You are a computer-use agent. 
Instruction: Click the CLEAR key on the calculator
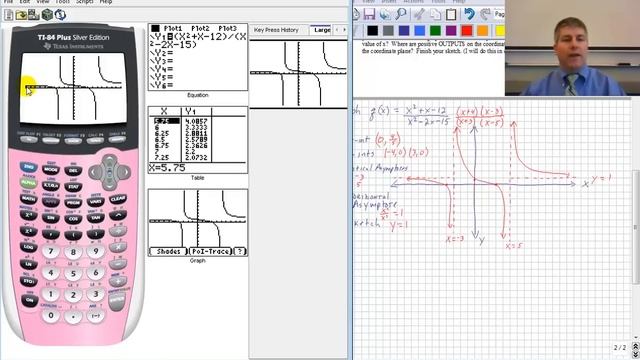(118, 199)
